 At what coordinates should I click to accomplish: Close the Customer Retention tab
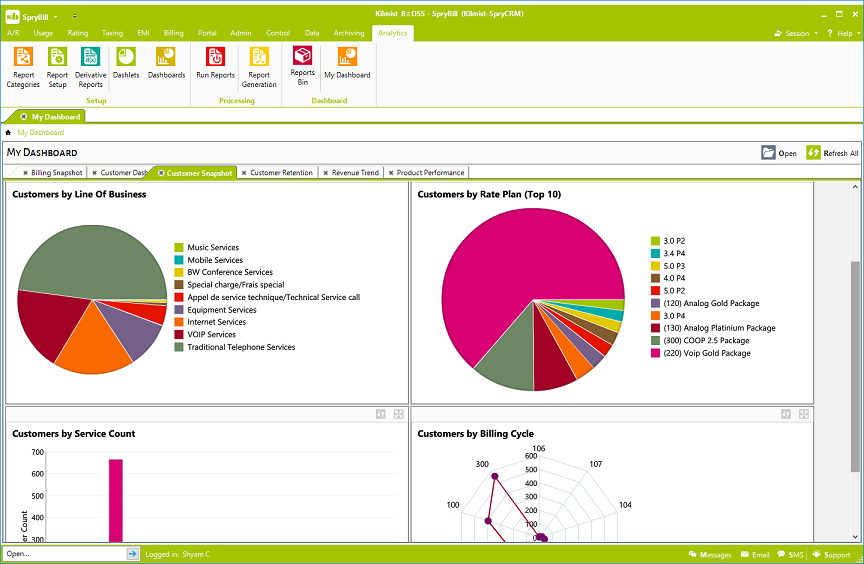point(244,173)
